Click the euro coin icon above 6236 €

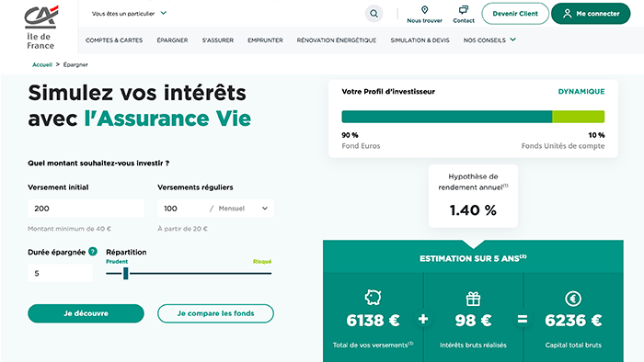coord(573,299)
